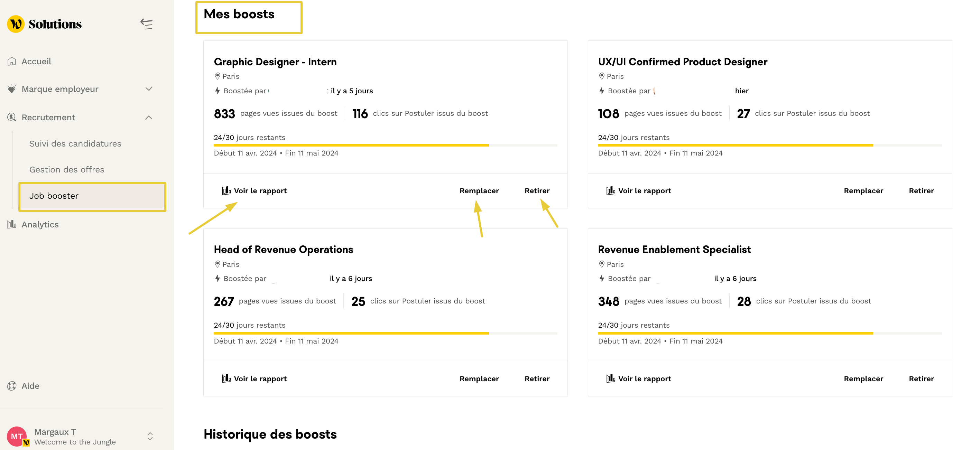Click the Graphic Designer boost progress bar
Viewport: 980px width, 450px height.
[x=385, y=145]
